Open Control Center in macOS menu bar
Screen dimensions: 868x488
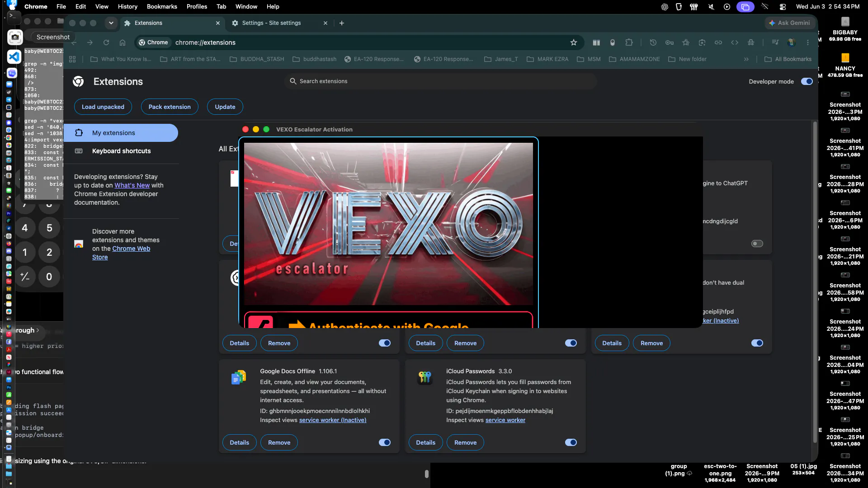(783, 7)
